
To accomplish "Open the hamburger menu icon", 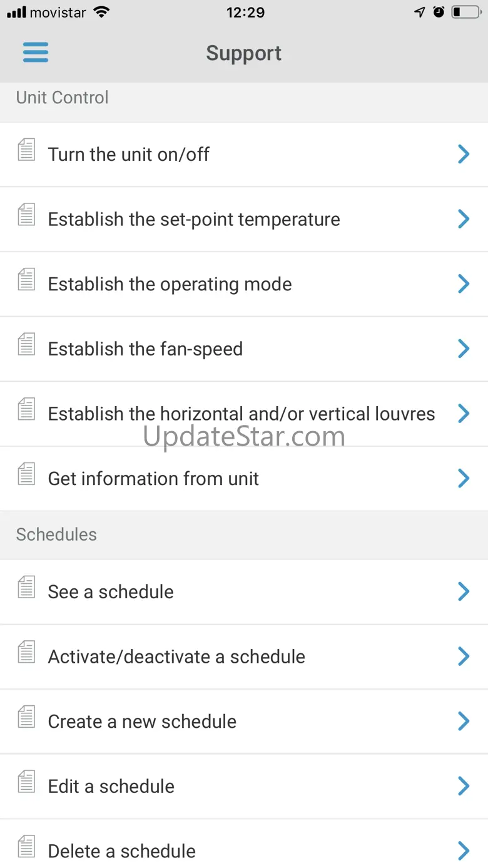I will [36, 53].
